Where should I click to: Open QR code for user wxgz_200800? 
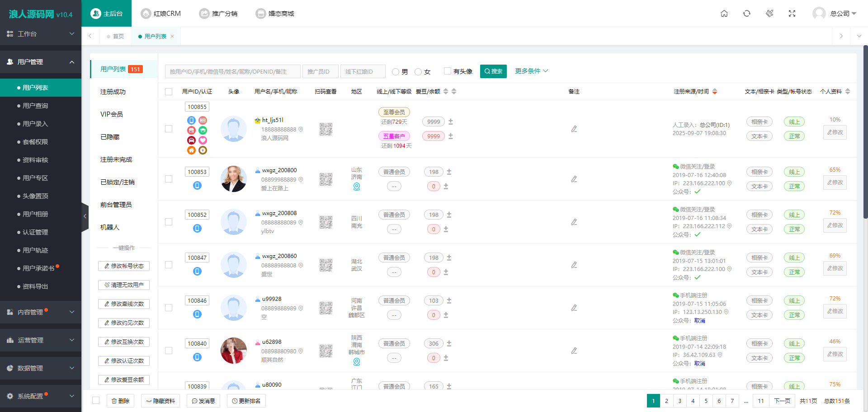pos(325,179)
